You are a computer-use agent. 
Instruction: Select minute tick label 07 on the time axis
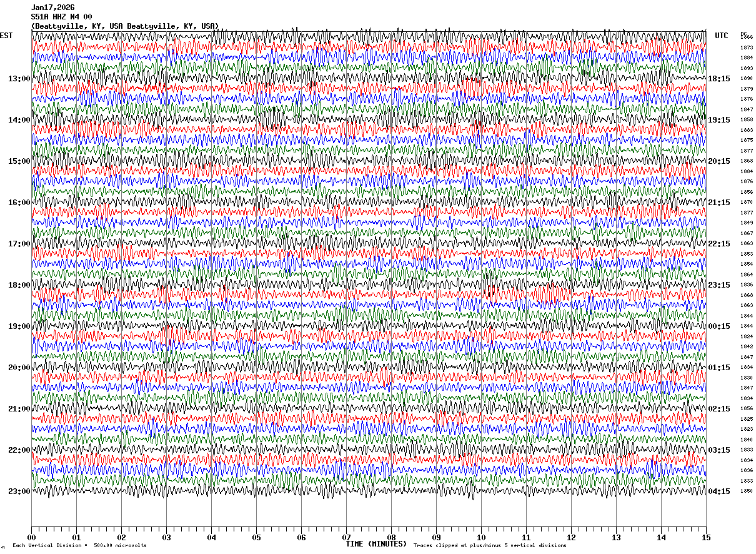pos(346,537)
